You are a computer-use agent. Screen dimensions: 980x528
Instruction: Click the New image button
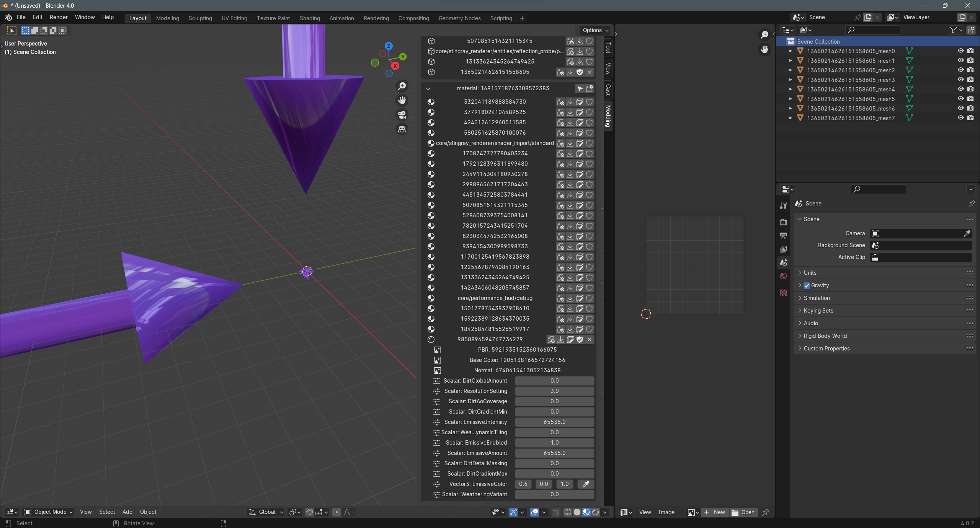pyautogui.click(x=715, y=512)
